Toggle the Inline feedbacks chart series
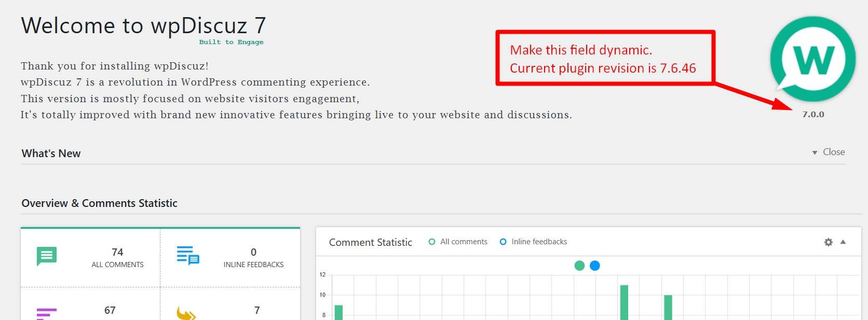 point(533,242)
